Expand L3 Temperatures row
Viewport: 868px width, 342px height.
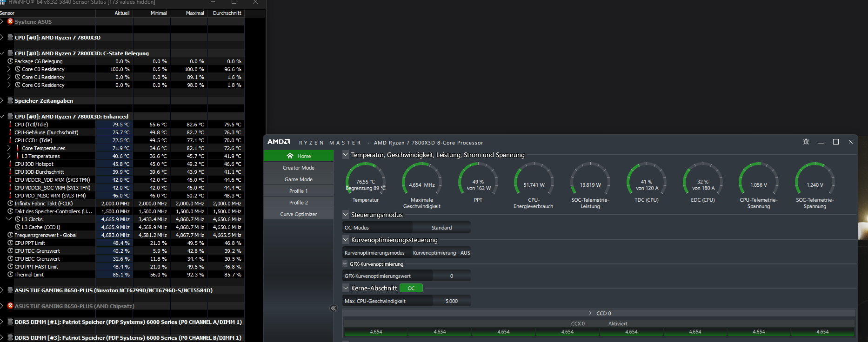click(x=9, y=156)
